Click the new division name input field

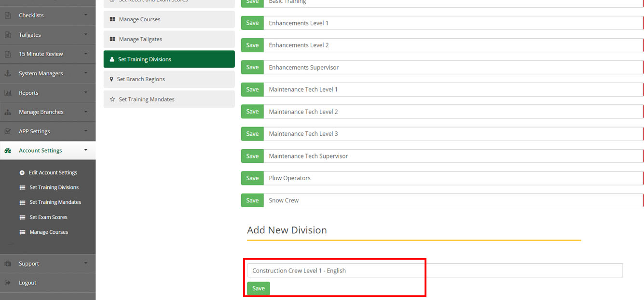[435, 271]
